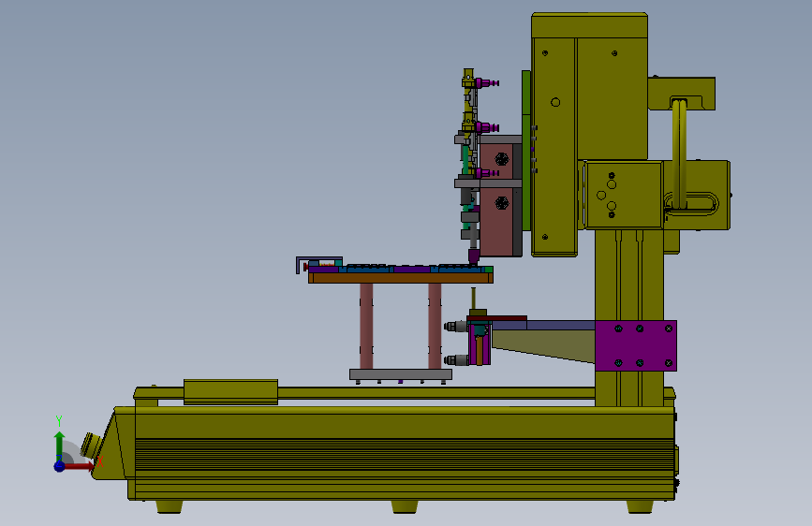Select the magenta six-screw mounting plate on the column
This screenshot has height=526, width=812.
click(x=636, y=346)
